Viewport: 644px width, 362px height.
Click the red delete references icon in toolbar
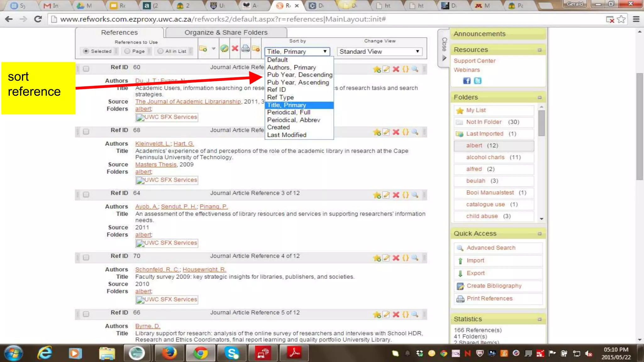pos(235,48)
